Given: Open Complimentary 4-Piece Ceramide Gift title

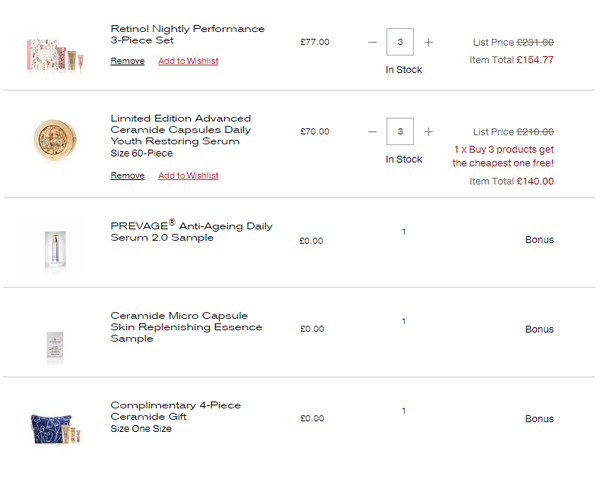Looking at the screenshot, I should click(175, 411).
